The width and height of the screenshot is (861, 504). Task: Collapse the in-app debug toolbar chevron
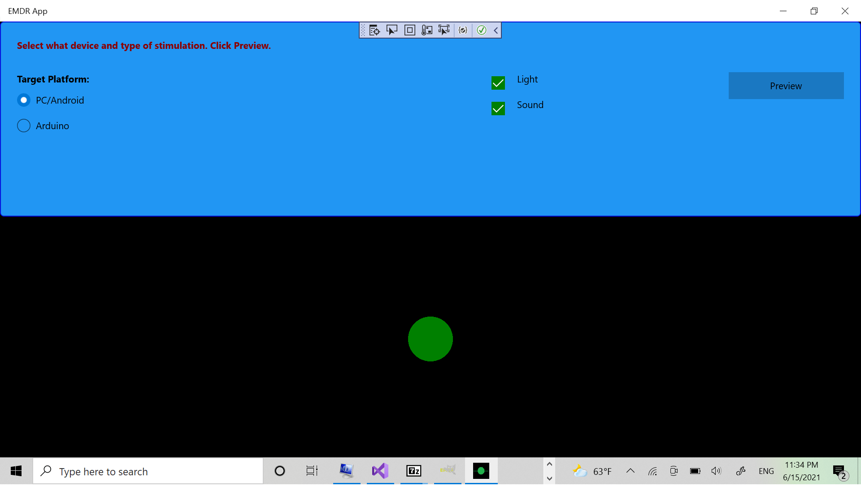click(x=496, y=30)
